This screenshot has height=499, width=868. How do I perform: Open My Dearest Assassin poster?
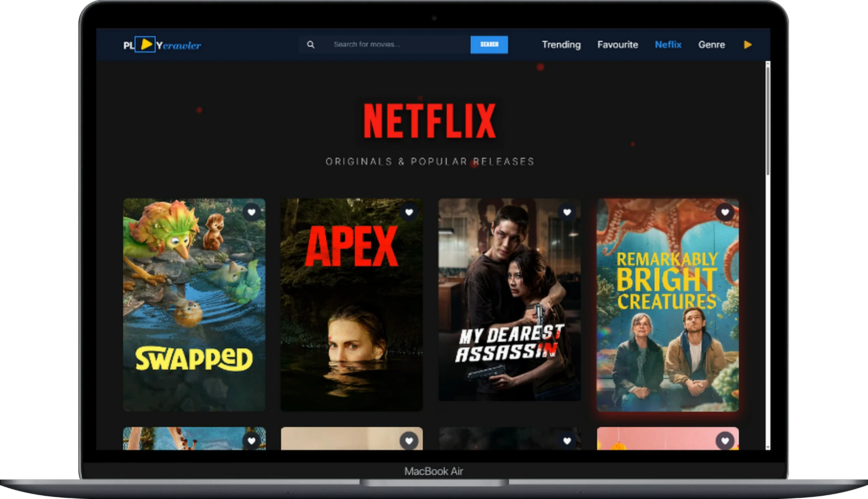509,300
